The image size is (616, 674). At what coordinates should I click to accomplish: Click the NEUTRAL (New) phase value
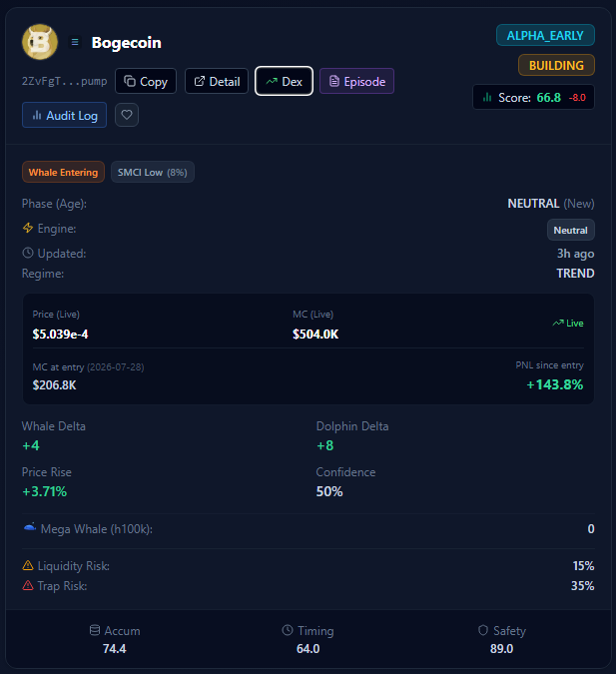pos(551,204)
